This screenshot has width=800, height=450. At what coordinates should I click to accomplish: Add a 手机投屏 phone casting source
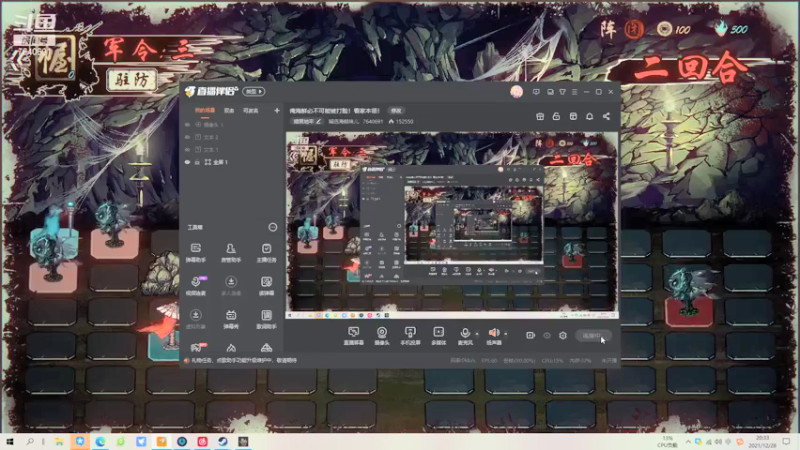pos(410,336)
